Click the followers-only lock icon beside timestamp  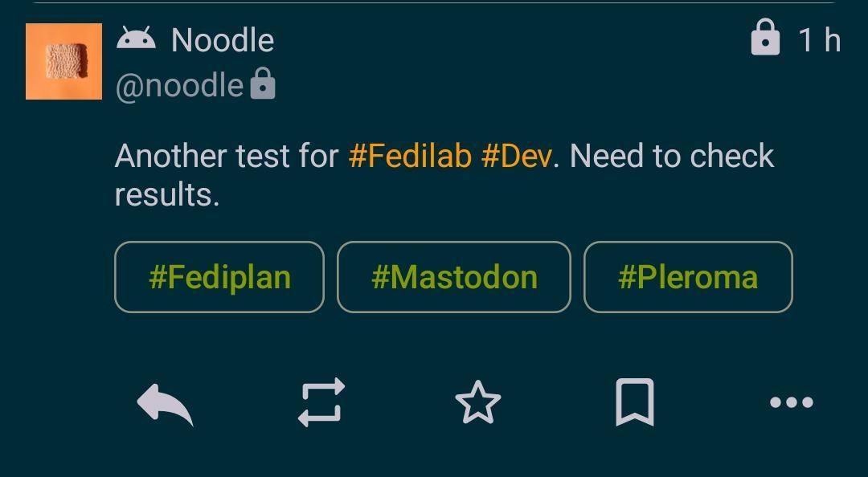pyautogui.click(x=765, y=37)
